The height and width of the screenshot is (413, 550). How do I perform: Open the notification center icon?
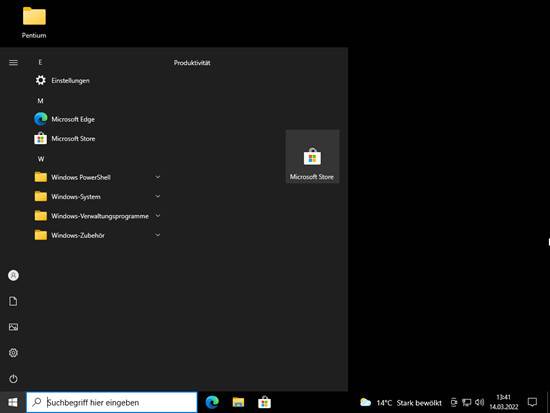[x=532, y=402]
